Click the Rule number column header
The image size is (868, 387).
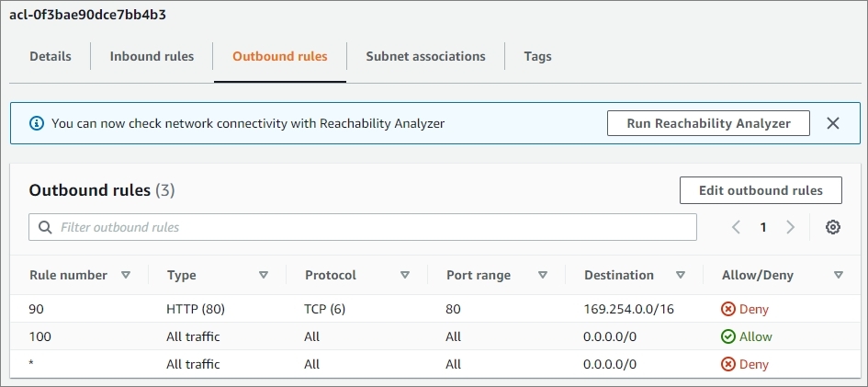pos(68,275)
